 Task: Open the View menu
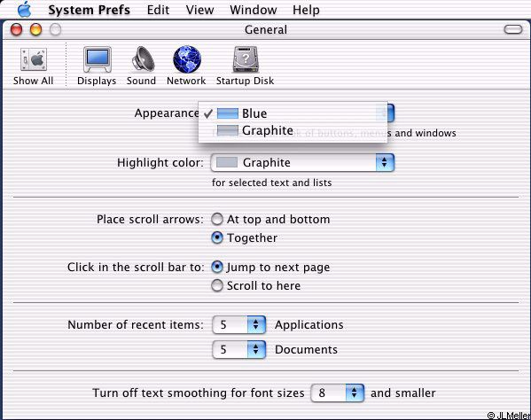[x=199, y=10]
